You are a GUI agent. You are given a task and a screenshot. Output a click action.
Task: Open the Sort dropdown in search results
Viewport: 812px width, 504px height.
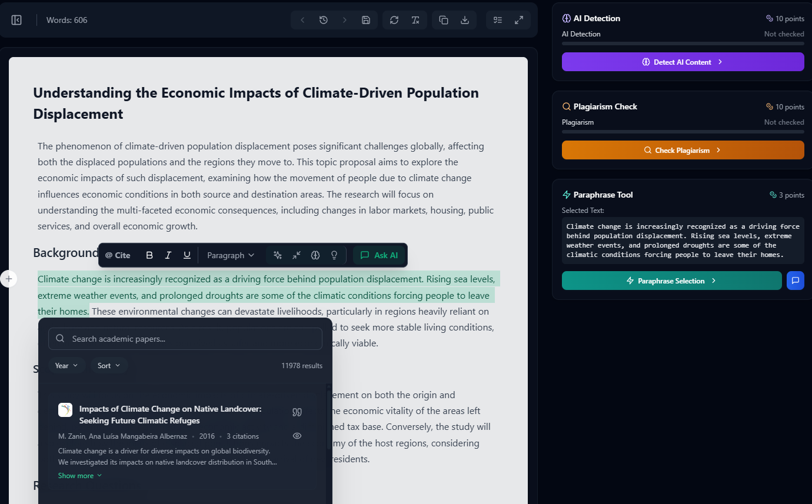click(109, 365)
